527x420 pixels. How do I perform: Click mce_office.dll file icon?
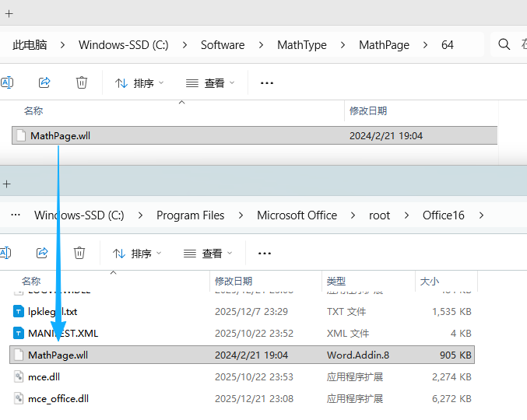point(19,398)
